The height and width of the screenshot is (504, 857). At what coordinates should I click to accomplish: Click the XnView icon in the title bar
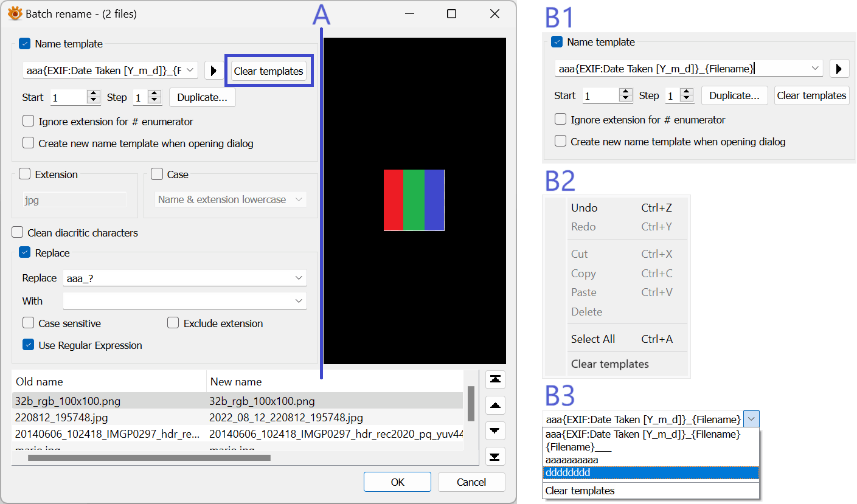15,13
